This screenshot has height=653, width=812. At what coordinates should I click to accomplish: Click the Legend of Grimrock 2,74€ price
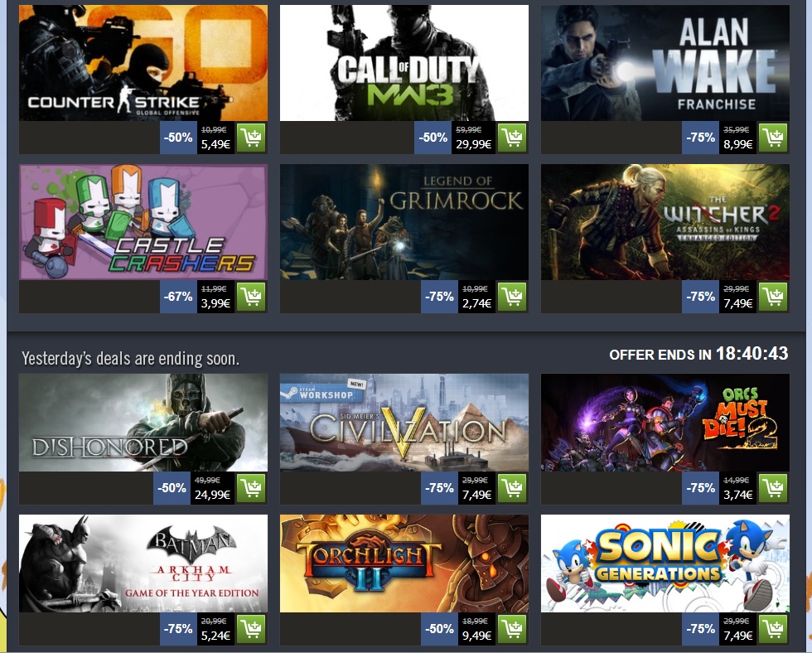[476, 303]
